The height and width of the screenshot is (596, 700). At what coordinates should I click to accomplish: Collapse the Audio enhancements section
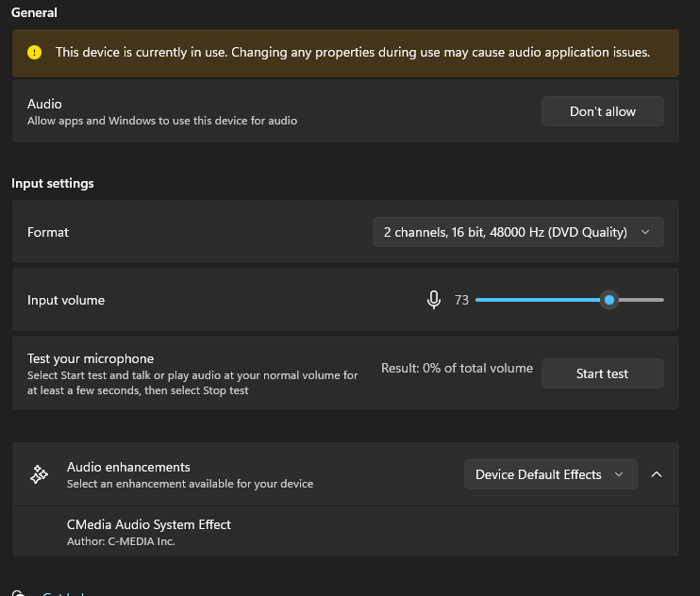tap(657, 474)
